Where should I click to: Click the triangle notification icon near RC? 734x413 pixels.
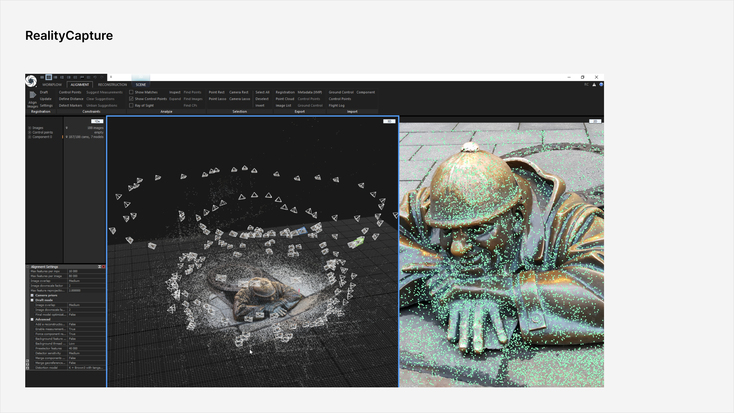click(x=594, y=85)
